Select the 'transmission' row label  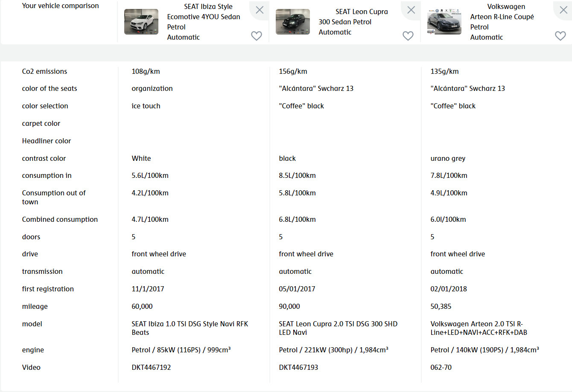(42, 271)
